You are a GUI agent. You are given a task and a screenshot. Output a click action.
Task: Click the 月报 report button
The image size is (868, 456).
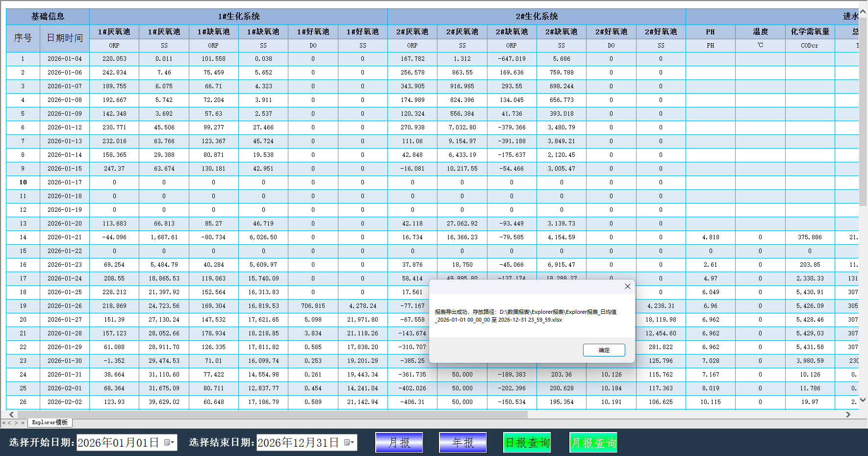coord(399,442)
